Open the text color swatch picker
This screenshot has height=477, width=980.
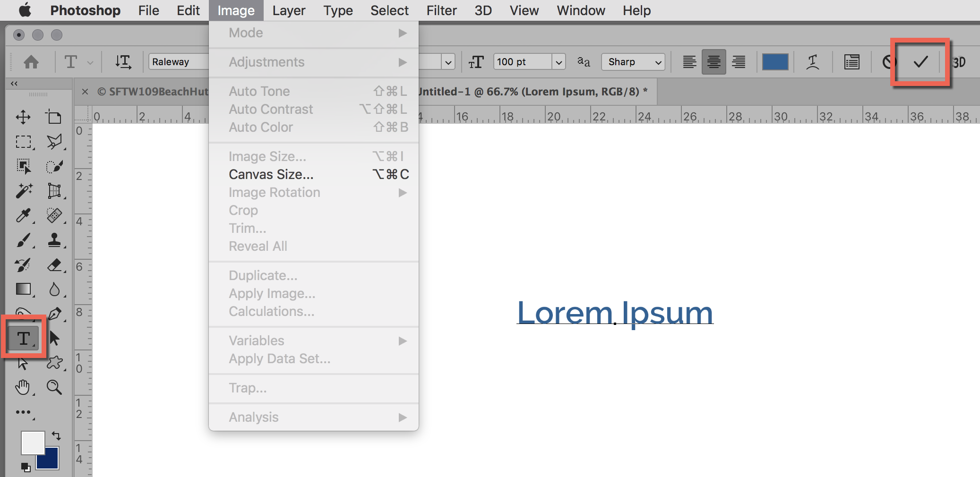[x=774, y=61]
